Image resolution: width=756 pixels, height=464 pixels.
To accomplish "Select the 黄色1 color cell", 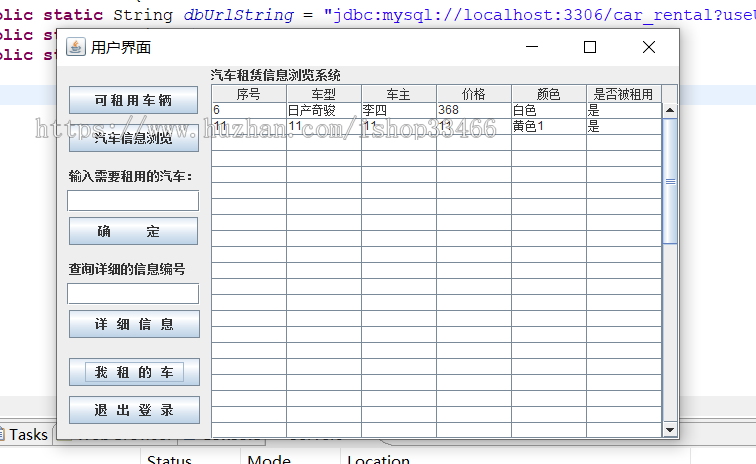I will click(x=549, y=126).
